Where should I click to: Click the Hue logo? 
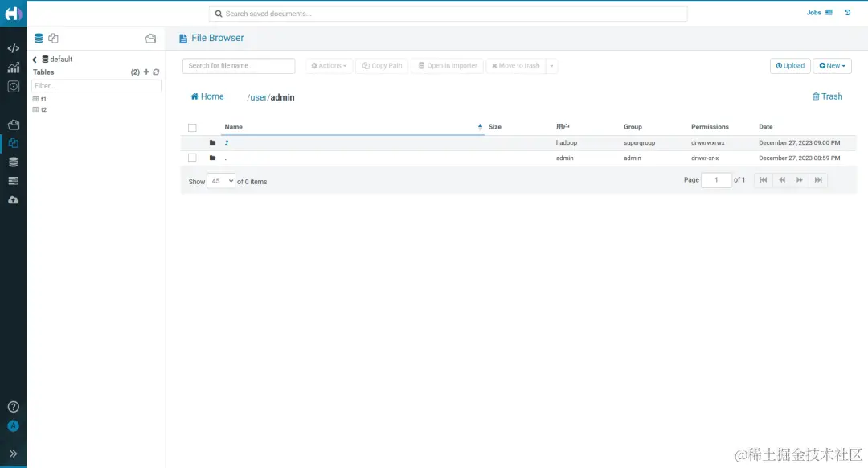14,14
